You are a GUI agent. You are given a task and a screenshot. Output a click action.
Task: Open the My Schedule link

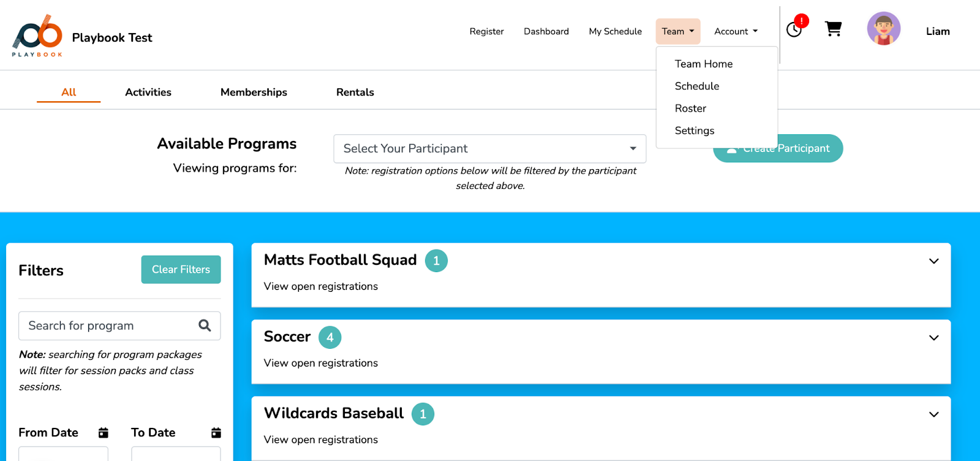click(x=615, y=31)
